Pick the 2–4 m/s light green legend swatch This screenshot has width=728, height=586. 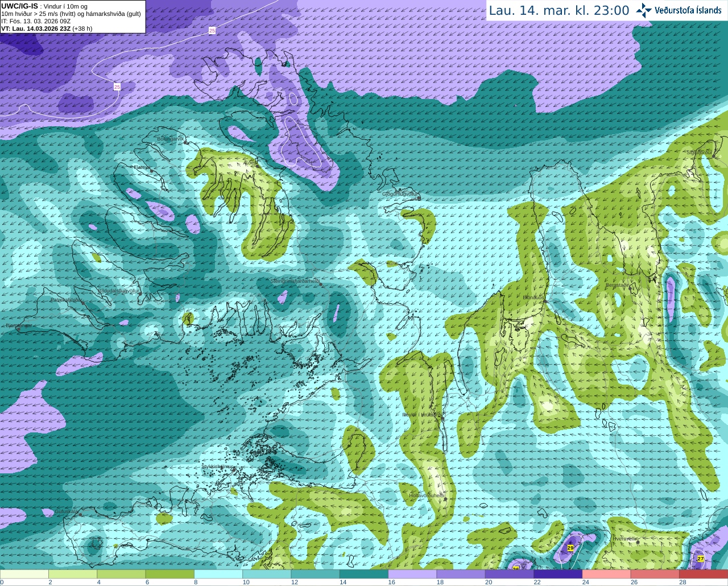(73, 574)
